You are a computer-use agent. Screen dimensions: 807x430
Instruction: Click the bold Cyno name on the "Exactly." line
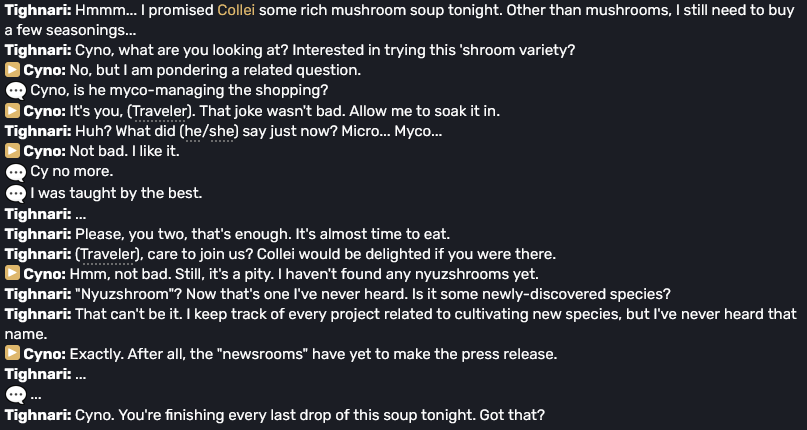[45, 354]
